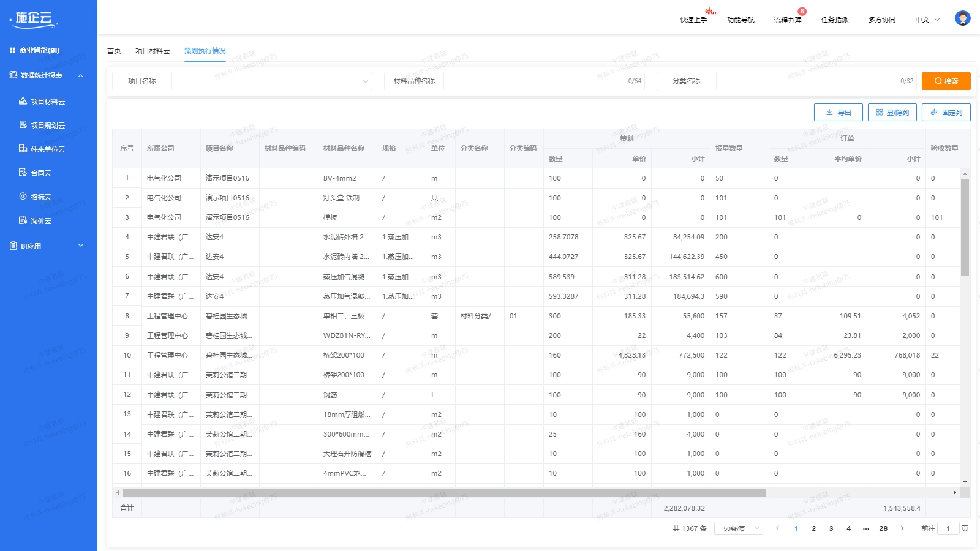Click the orange 搜索 button
The width and height of the screenshot is (980, 551).
[x=946, y=81]
